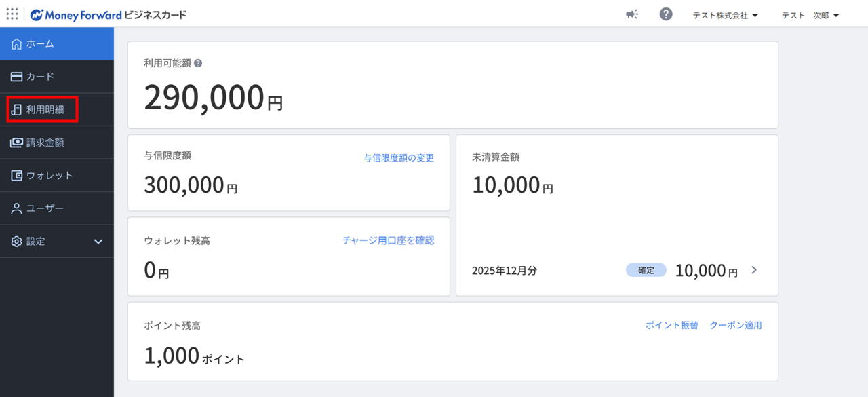868x397 pixels.
Task: Click the info icon beside 利用可能額
Action: pyautogui.click(x=198, y=63)
